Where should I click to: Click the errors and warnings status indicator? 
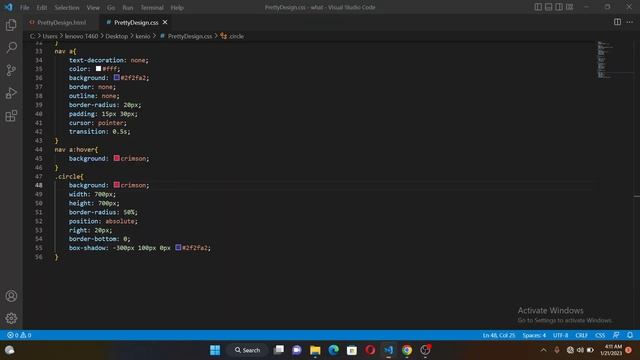pyautogui.click(x=19, y=335)
